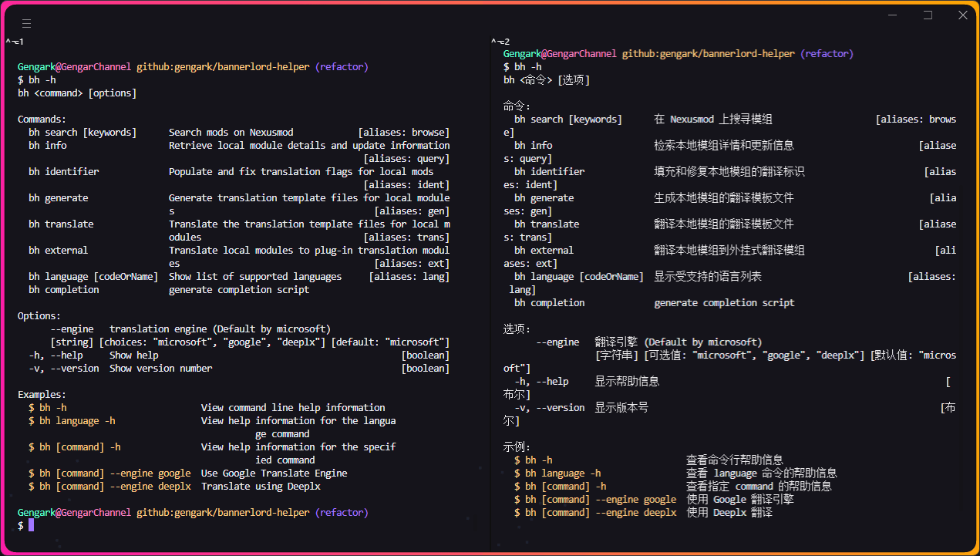
Task: Click the '命令:' heading in right pane
Action: click(517, 106)
